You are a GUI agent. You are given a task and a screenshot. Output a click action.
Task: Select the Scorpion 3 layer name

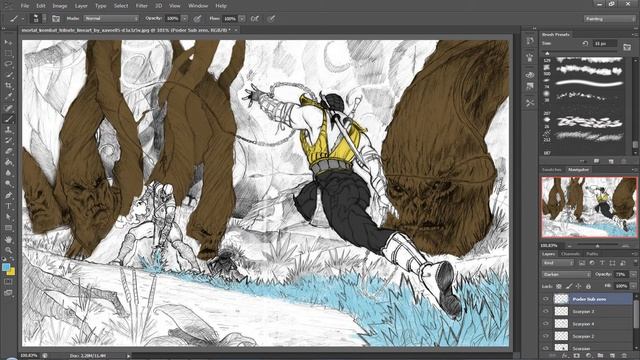(583, 311)
